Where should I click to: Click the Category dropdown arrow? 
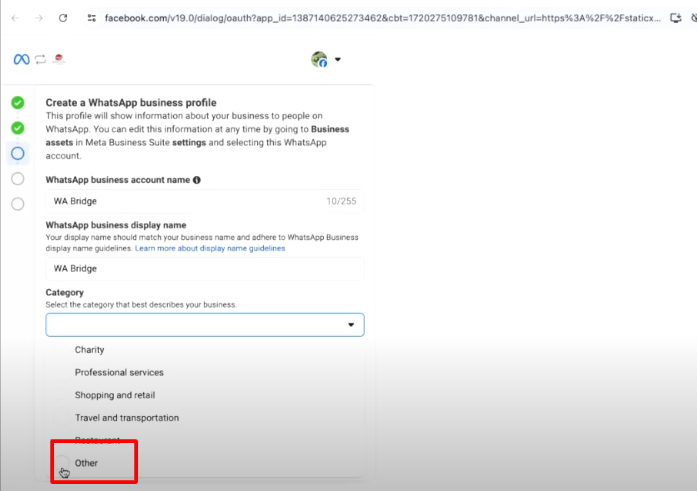click(351, 325)
